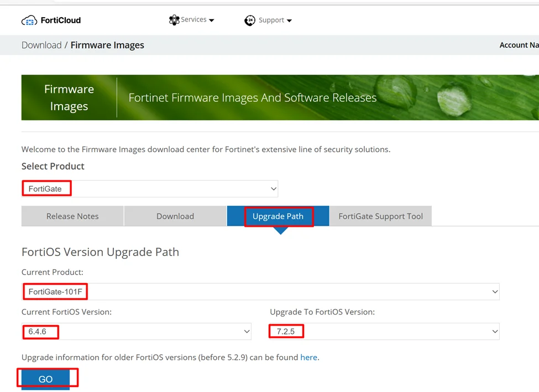Click the Support 24-hour headset icon

250,20
